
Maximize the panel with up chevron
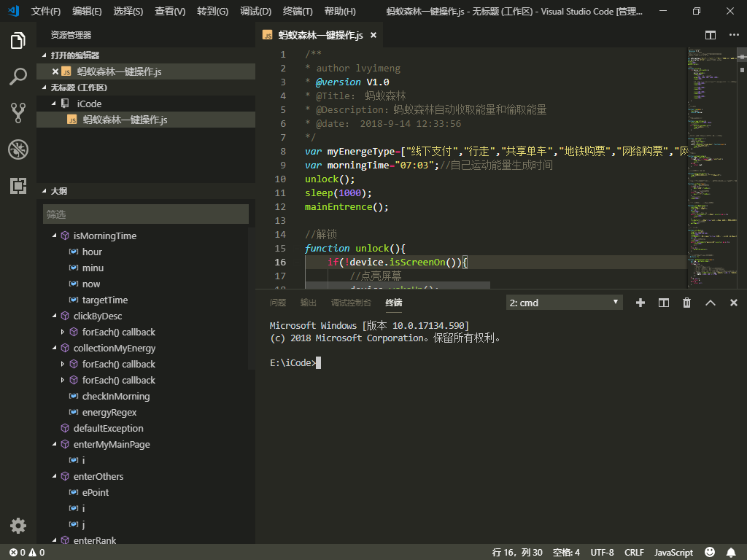[x=711, y=303]
